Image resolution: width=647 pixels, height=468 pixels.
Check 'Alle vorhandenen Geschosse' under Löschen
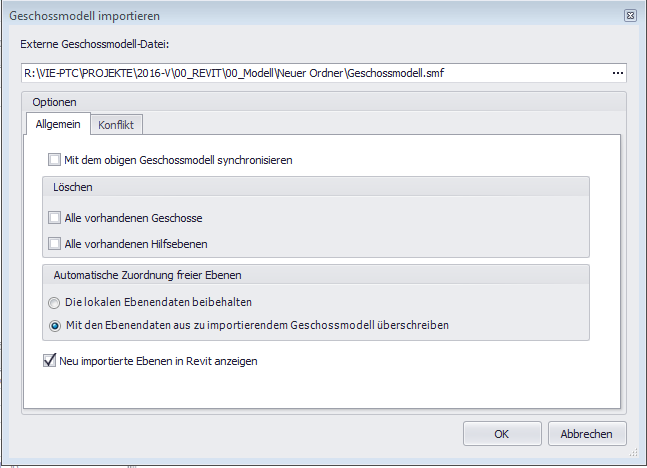54,217
